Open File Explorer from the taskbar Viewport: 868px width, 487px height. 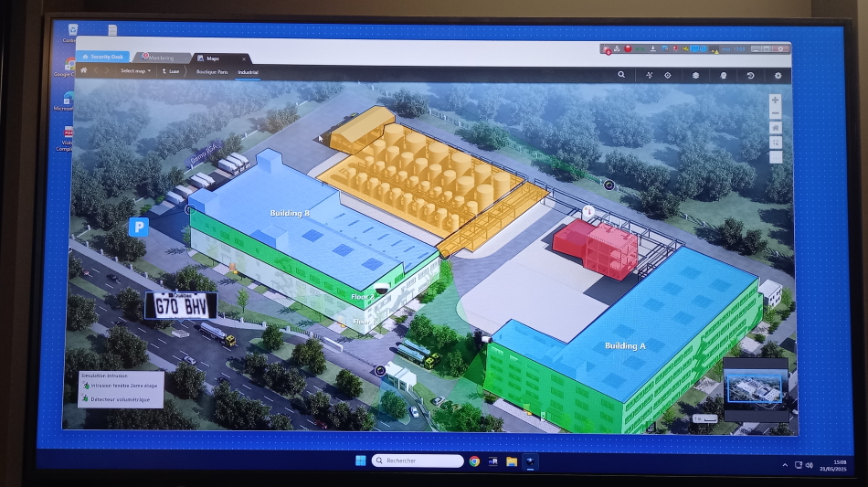(512, 461)
